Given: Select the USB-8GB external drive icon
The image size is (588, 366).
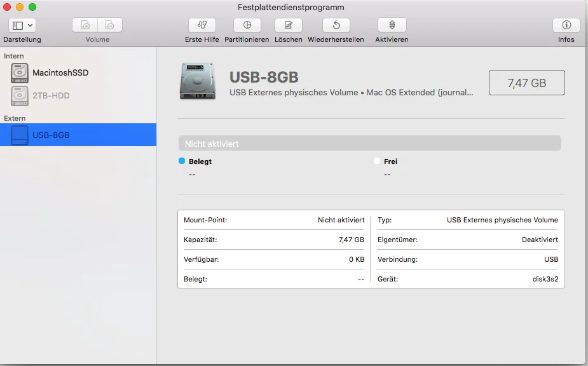Looking at the screenshot, I should [20, 135].
